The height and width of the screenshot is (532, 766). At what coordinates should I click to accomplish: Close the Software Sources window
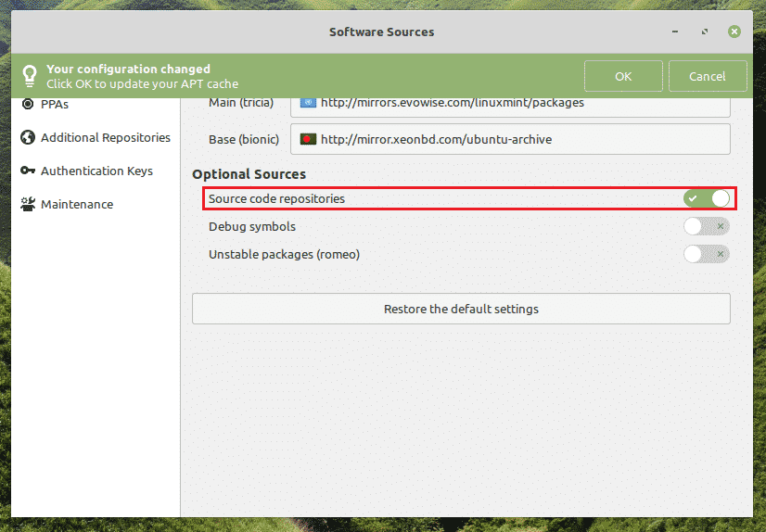click(x=734, y=32)
